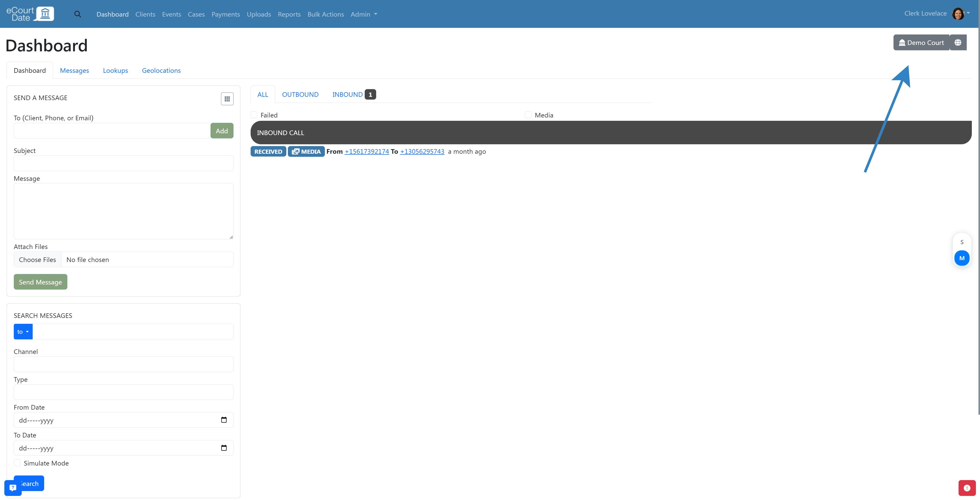The image size is (980, 500).
Task: Click the green Add button
Action: (222, 130)
